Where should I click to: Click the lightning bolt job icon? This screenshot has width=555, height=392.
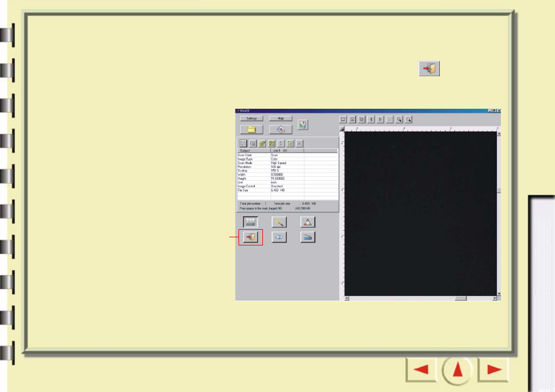280,143
